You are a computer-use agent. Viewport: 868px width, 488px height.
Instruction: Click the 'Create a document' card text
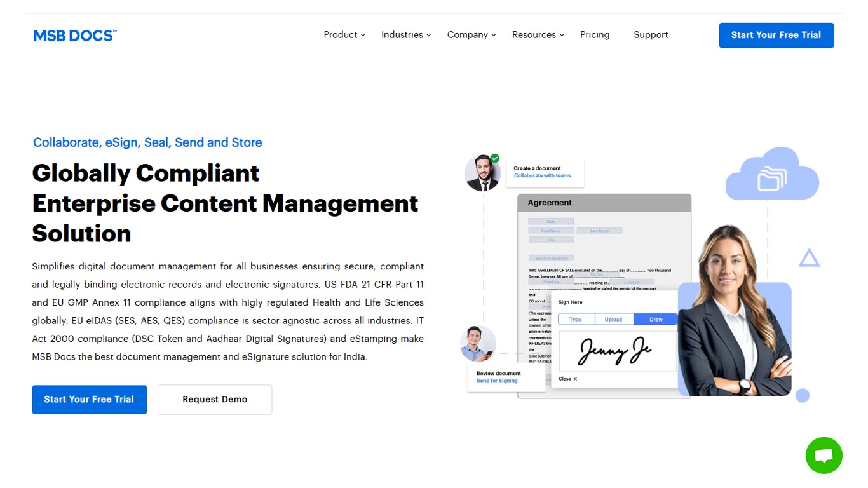538,168
